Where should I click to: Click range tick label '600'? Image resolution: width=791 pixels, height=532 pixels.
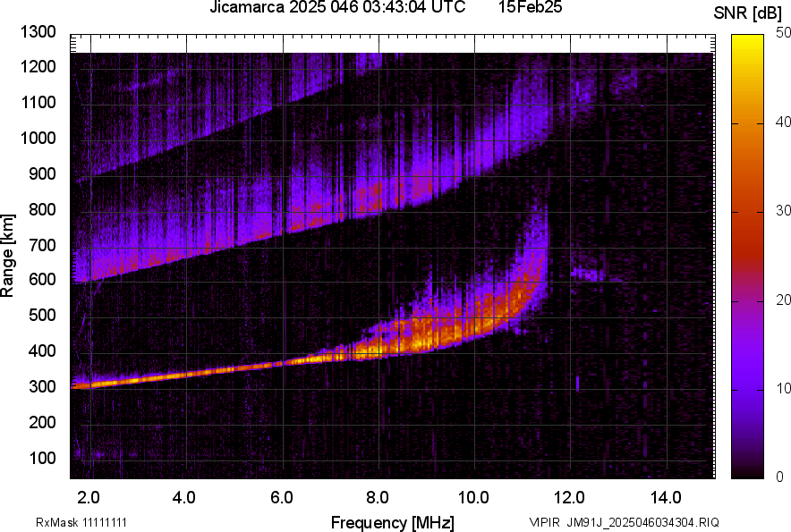click(42, 279)
